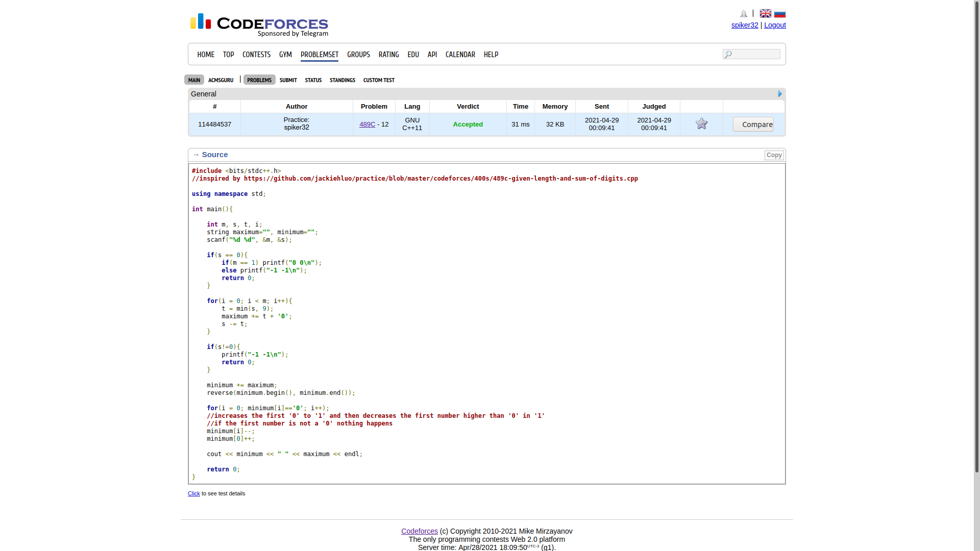Mark submission as favourite with star icon
The image size is (980, 551).
tap(701, 123)
